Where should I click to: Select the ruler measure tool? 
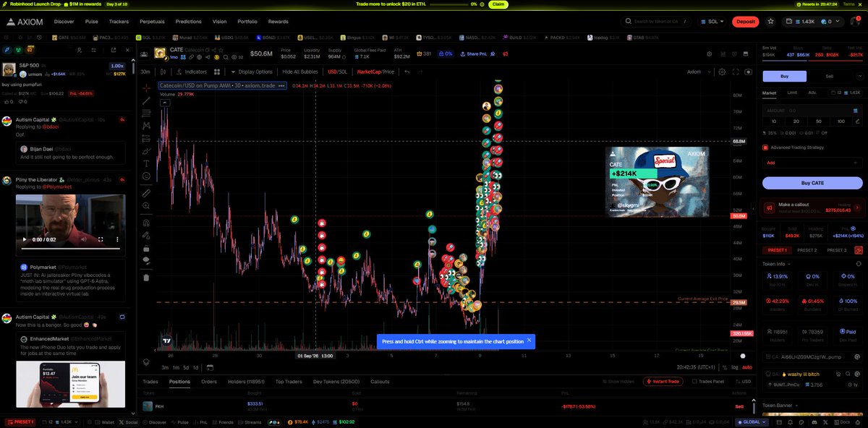(146, 193)
